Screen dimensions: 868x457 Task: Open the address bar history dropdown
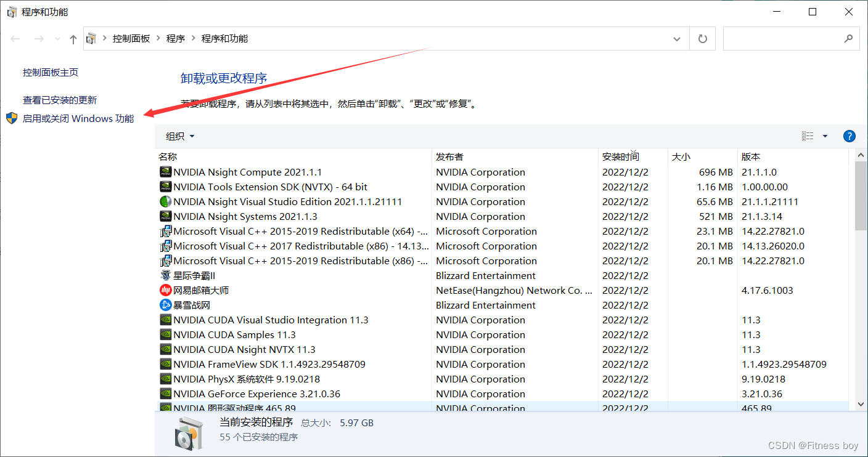(677, 39)
